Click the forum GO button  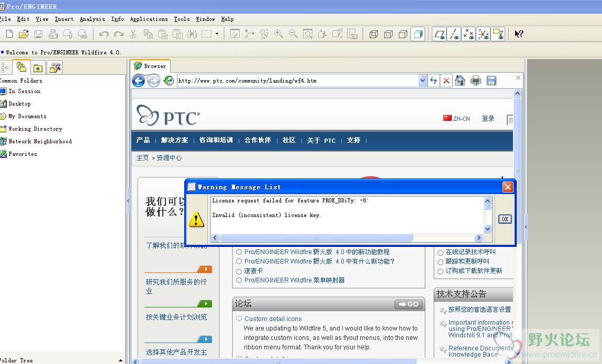click(408, 304)
